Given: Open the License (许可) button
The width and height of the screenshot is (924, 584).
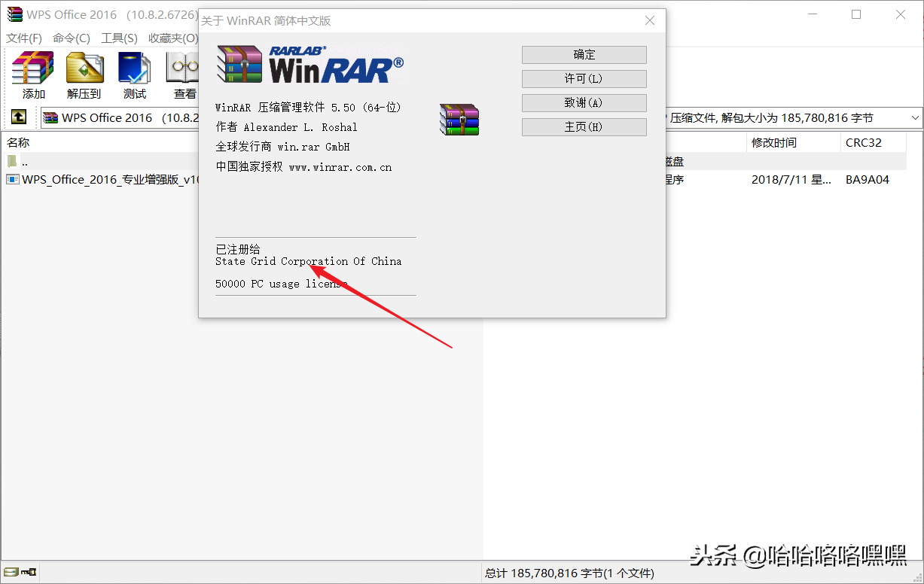Looking at the screenshot, I should [x=584, y=78].
